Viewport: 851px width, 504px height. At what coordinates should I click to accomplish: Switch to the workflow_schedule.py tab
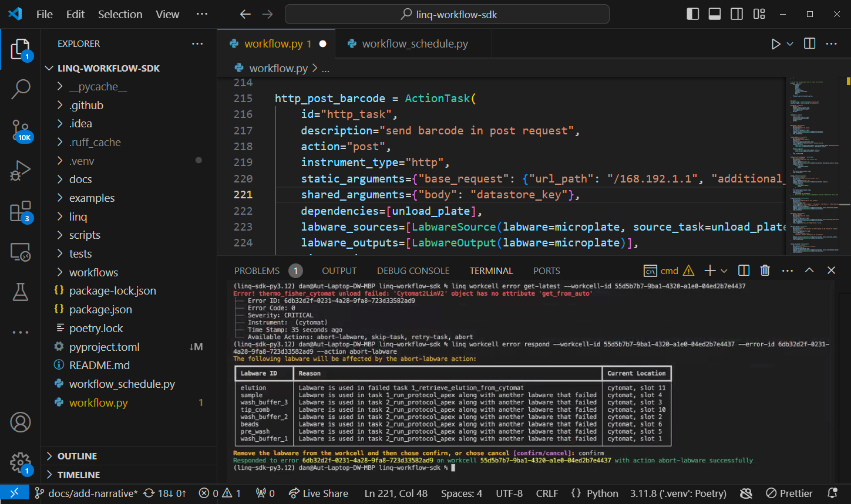point(413,43)
